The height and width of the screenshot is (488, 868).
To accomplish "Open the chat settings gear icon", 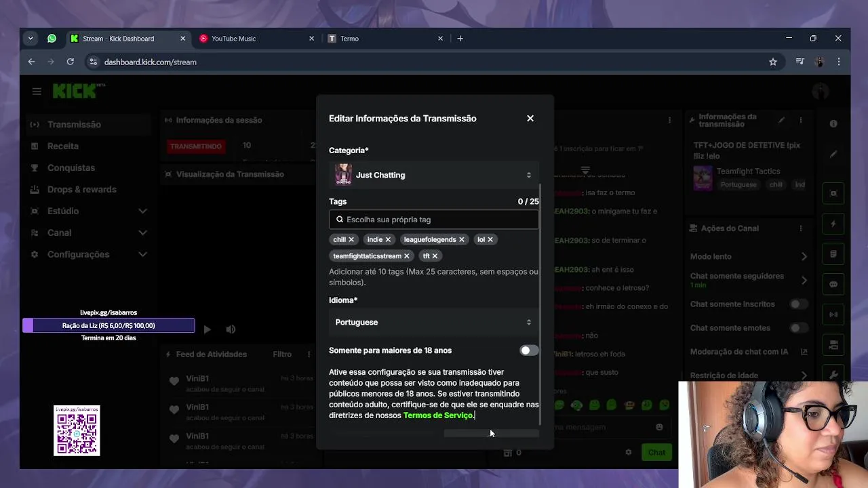I will [629, 452].
